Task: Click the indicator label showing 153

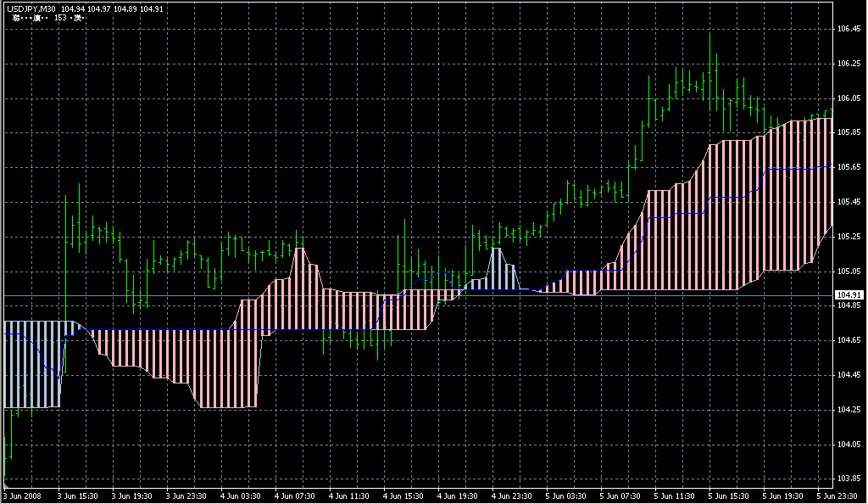Action: coord(60,18)
